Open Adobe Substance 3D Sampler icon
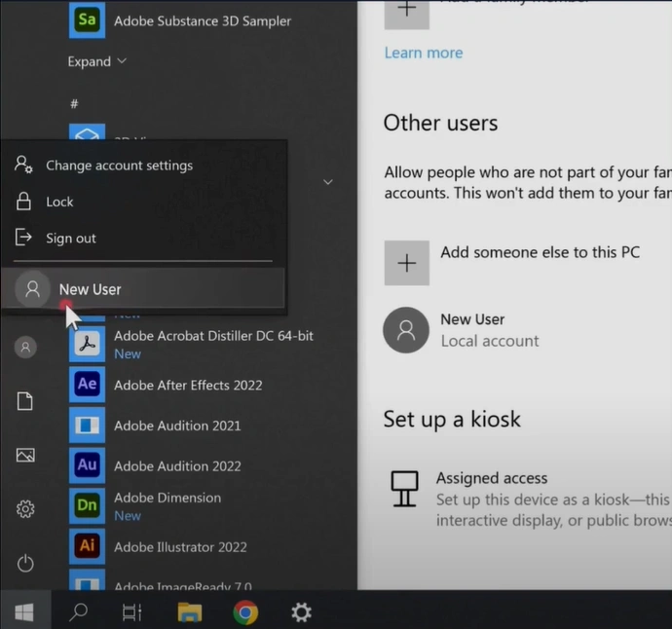 (87, 19)
